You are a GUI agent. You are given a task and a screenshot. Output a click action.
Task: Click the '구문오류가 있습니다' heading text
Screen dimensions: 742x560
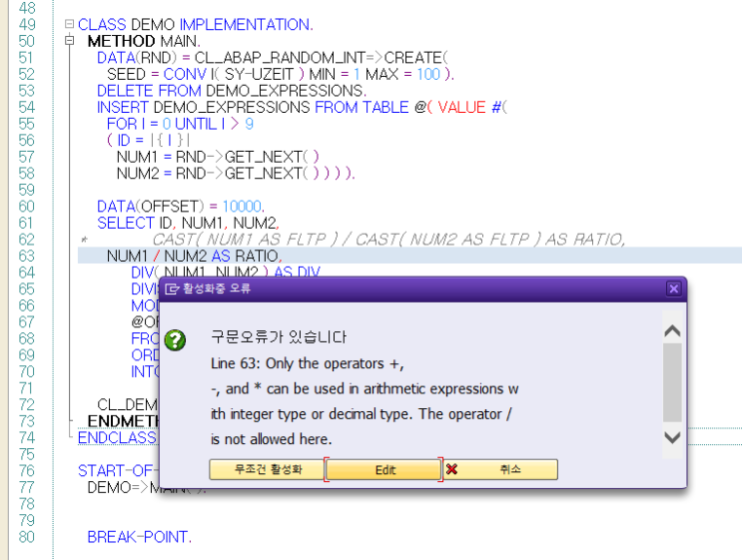pyautogui.click(x=279, y=337)
